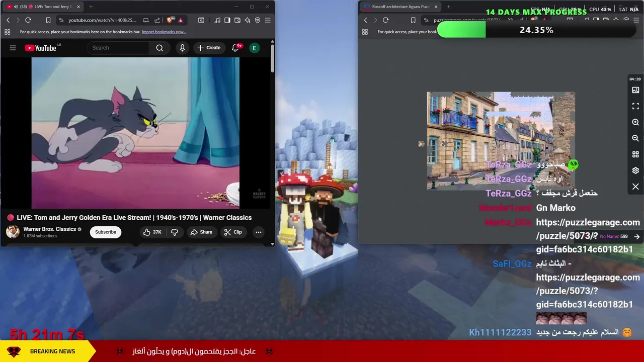Open the YouTube browser hamburger menu
This screenshot has height=362, width=644.
tap(268, 20)
